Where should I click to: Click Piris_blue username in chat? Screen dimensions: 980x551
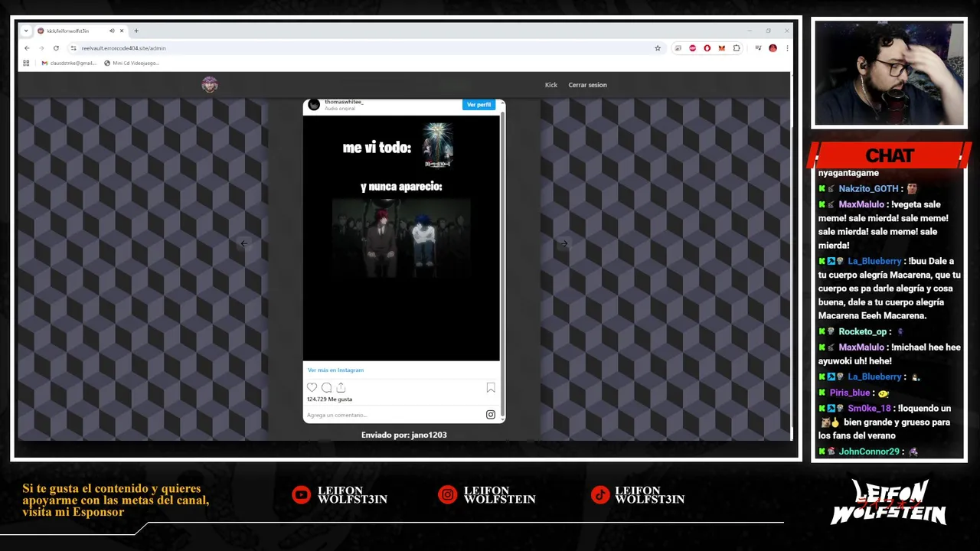pos(850,393)
